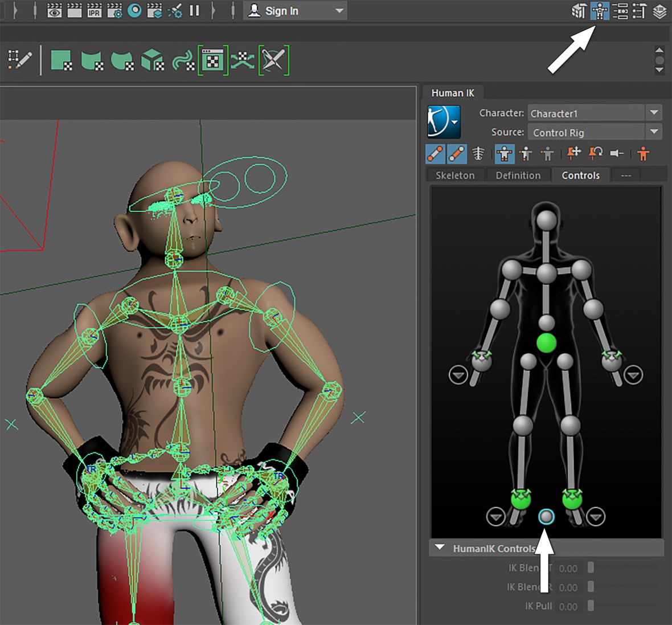Select the head effector on character figure
The width and height of the screenshot is (672, 625).
(x=546, y=220)
